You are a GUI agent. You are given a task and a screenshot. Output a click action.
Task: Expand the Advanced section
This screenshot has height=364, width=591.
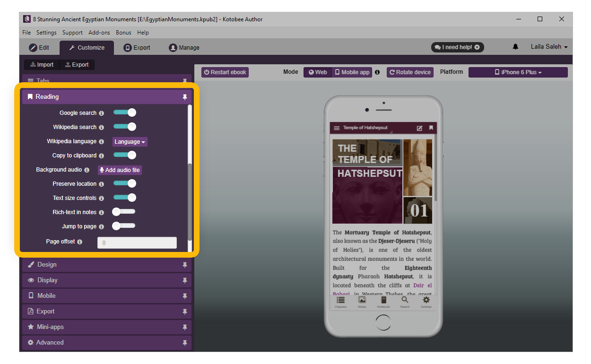[107, 343]
